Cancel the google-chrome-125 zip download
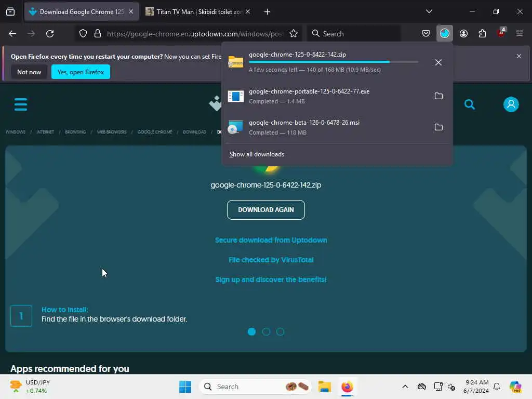The image size is (532, 399). [x=438, y=62]
